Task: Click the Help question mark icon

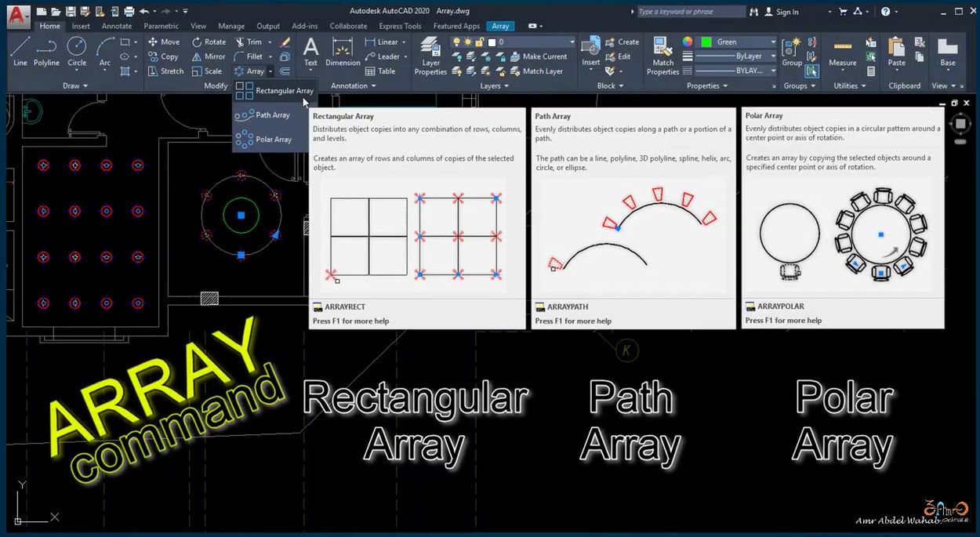Action: (x=885, y=12)
